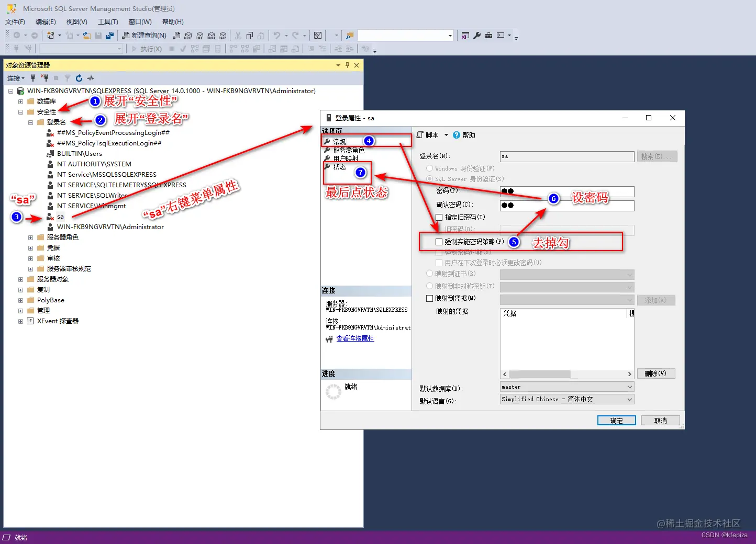Close the 对象资源管理器 panel
This screenshot has width=756, height=544.
(x=357, y=65)
